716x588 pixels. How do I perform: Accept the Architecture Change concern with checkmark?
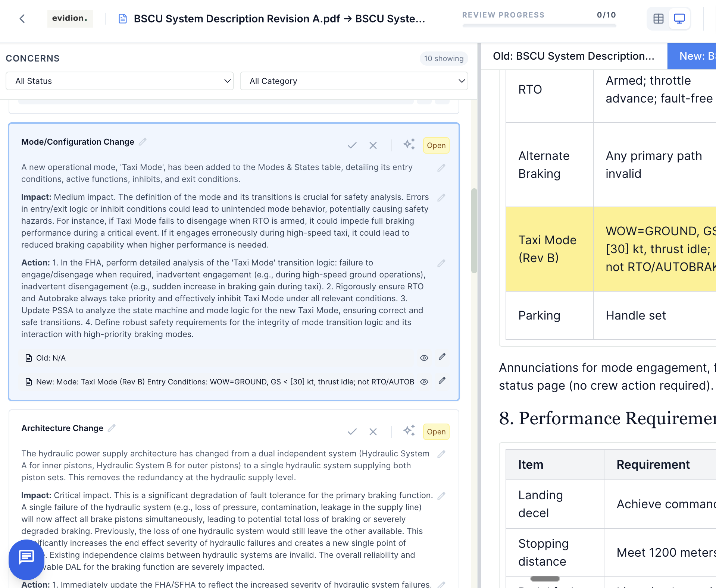(x=352, y=432)
